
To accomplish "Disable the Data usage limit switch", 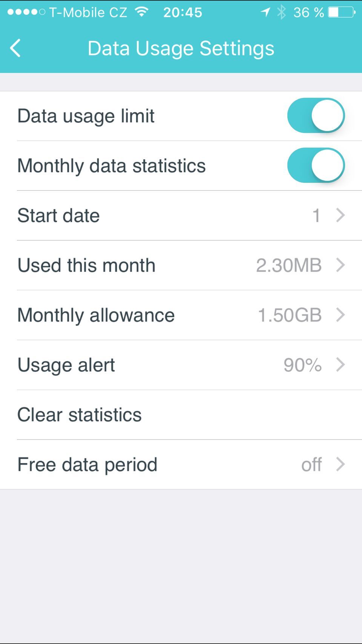I will point(316,115).
